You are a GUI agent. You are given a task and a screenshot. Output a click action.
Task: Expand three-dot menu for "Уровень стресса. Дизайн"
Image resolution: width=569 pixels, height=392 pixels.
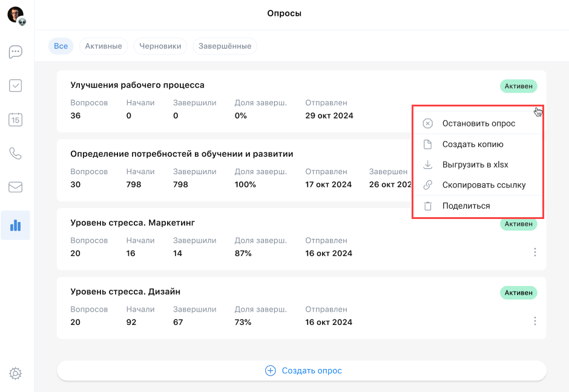pyautogui.click(x=534, y=321)
